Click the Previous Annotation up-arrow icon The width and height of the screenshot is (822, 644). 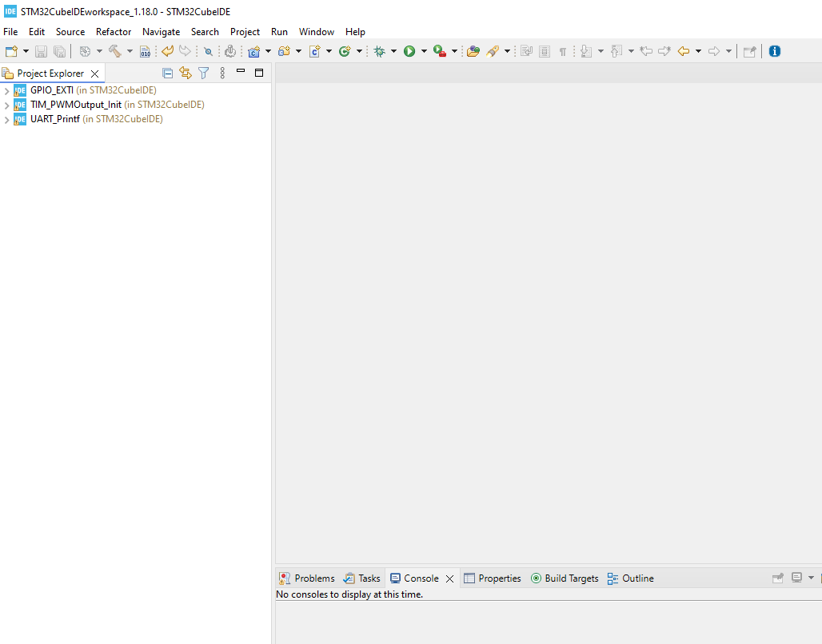[x=617, y=51]
